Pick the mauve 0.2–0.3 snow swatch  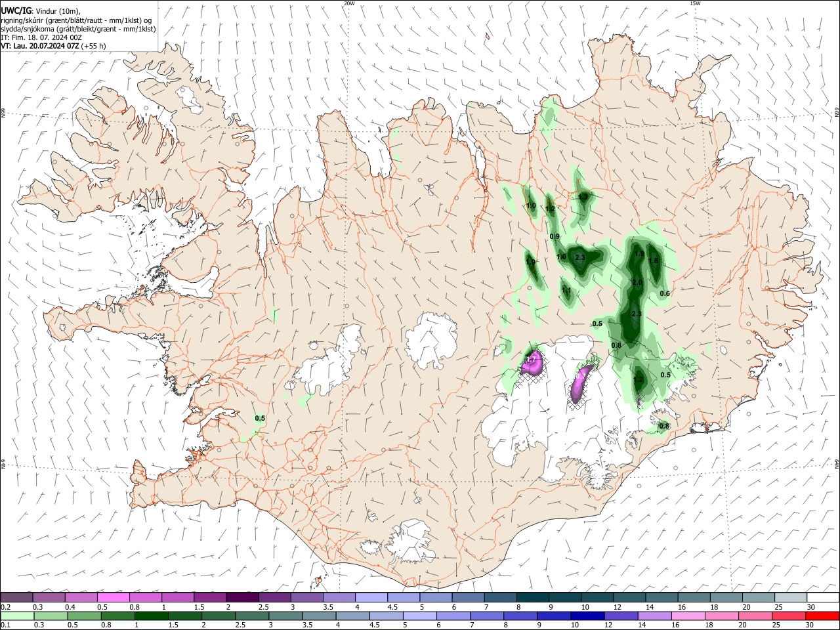(17, 597)
